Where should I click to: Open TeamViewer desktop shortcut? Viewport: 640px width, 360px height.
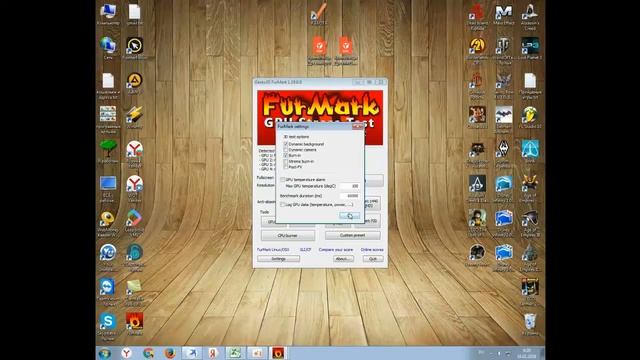tap(107, 290)
